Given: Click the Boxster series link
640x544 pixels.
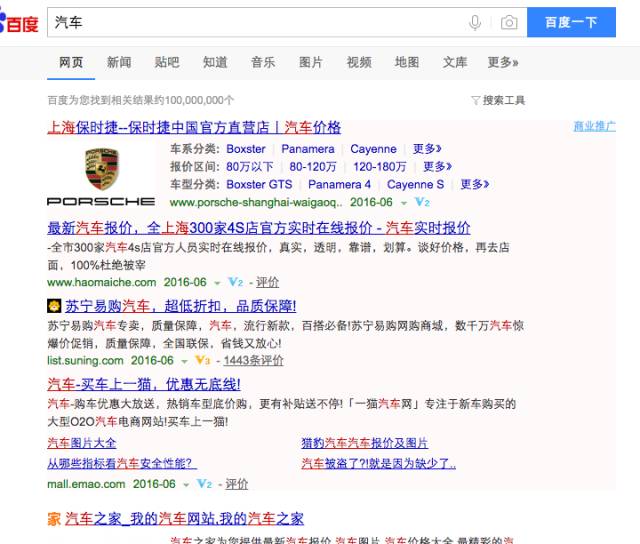Looking at the screenshot, I should point(246,149).
